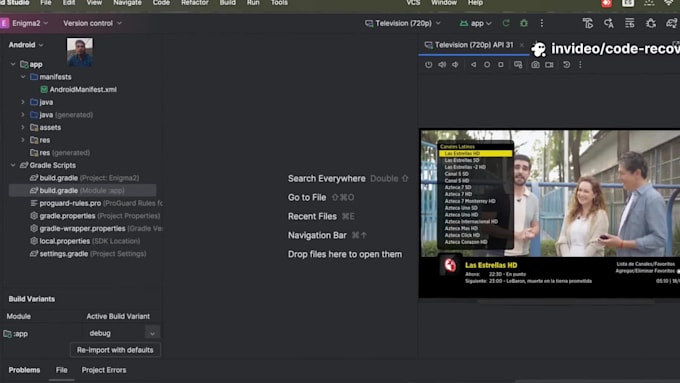Click the Gradle sync elephant icon
This screenshot has width=680, height=383.
point(671,23)
